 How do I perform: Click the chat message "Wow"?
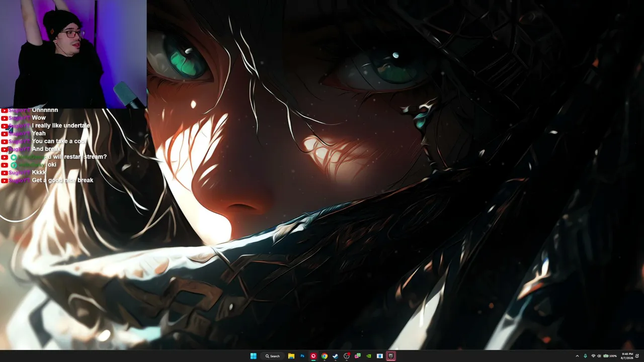(x=39, y=118)
